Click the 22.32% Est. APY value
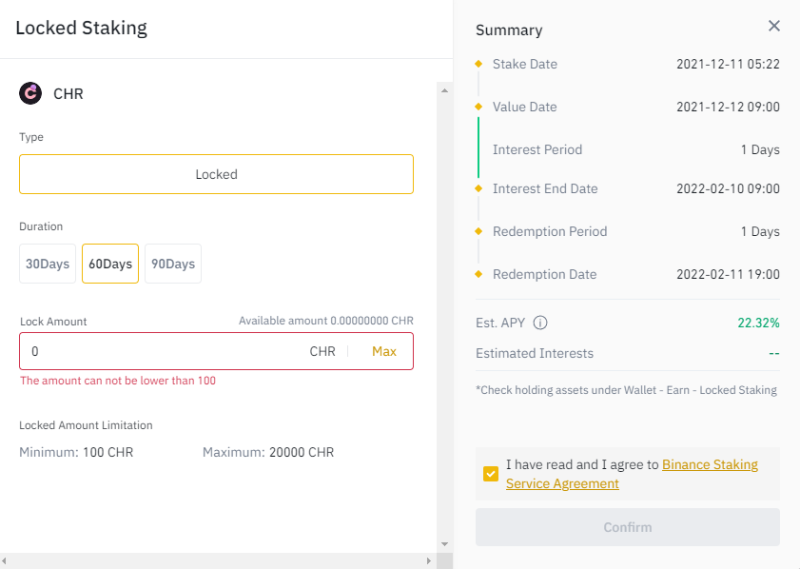800x569 pixels. pyautogui.click(x=758, y=323)
